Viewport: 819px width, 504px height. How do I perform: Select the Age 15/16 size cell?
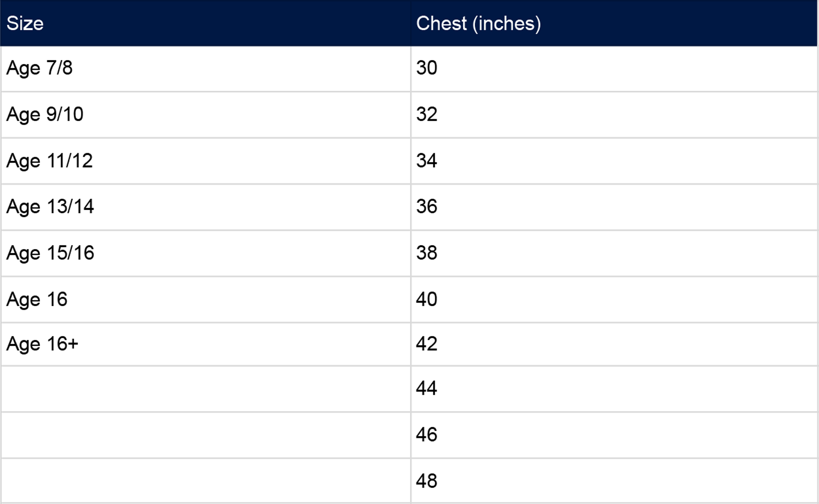click(x=206, y=253)
